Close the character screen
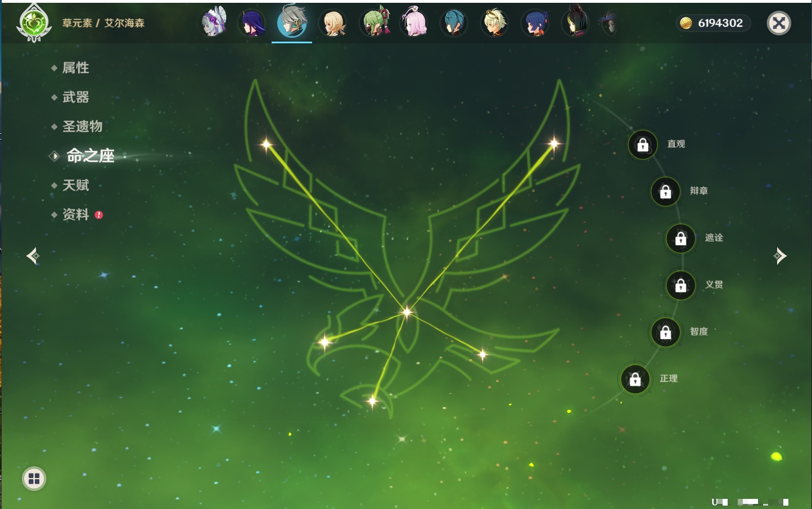 click(x=779, y=23)
